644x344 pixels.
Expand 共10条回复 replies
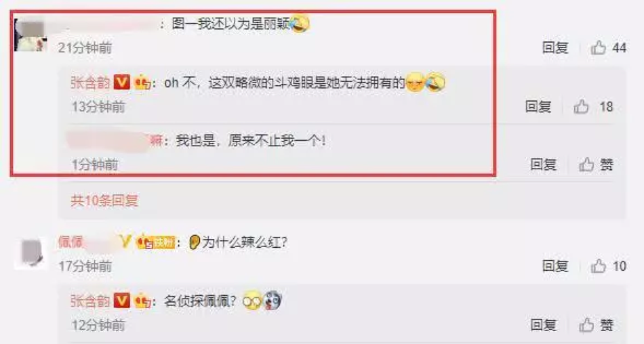click(104, 200)
